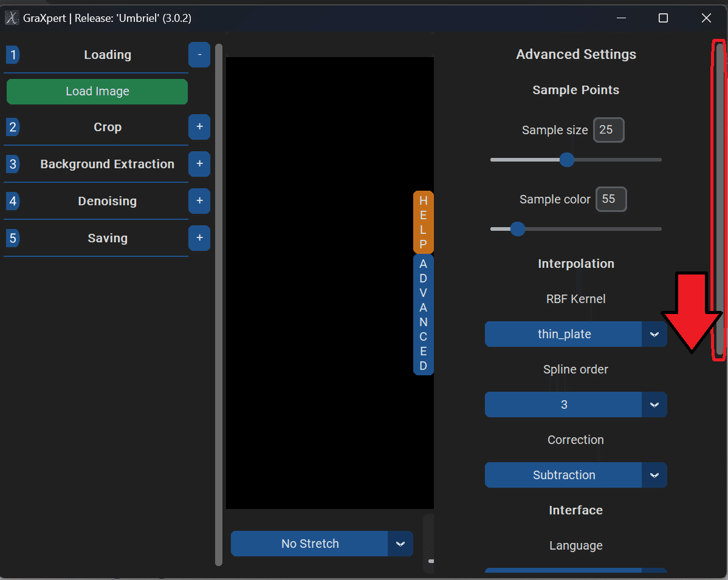Click the green Load Image button

(97, 92)
